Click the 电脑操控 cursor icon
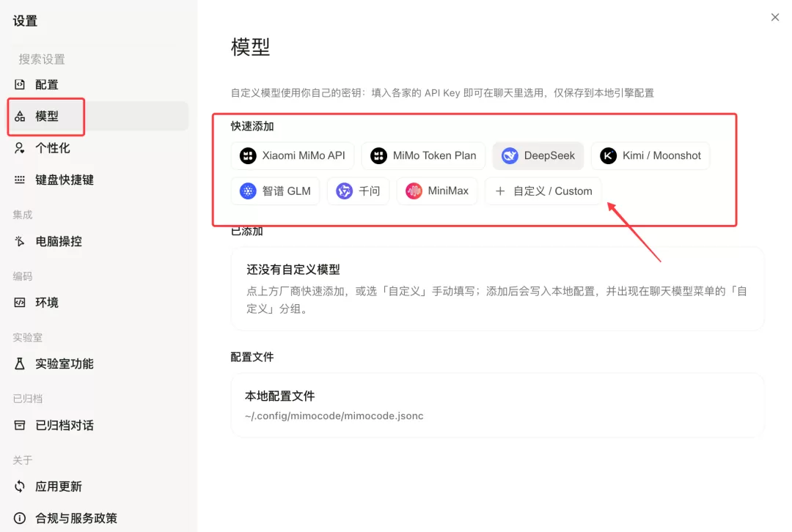792x532 pixels. (x=20, y=241)
